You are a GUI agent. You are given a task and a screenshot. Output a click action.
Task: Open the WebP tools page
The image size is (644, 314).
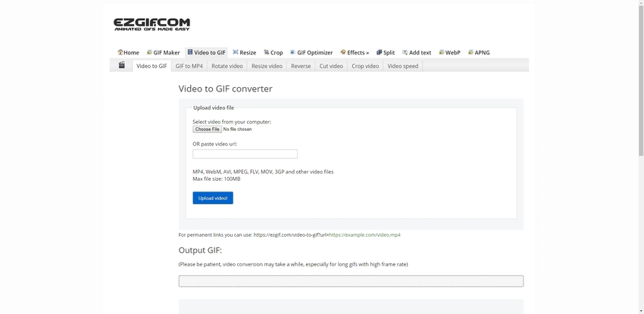point(449,52)
